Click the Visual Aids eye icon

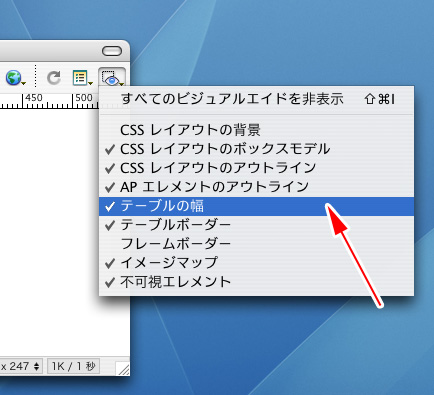tap(111, 78)
